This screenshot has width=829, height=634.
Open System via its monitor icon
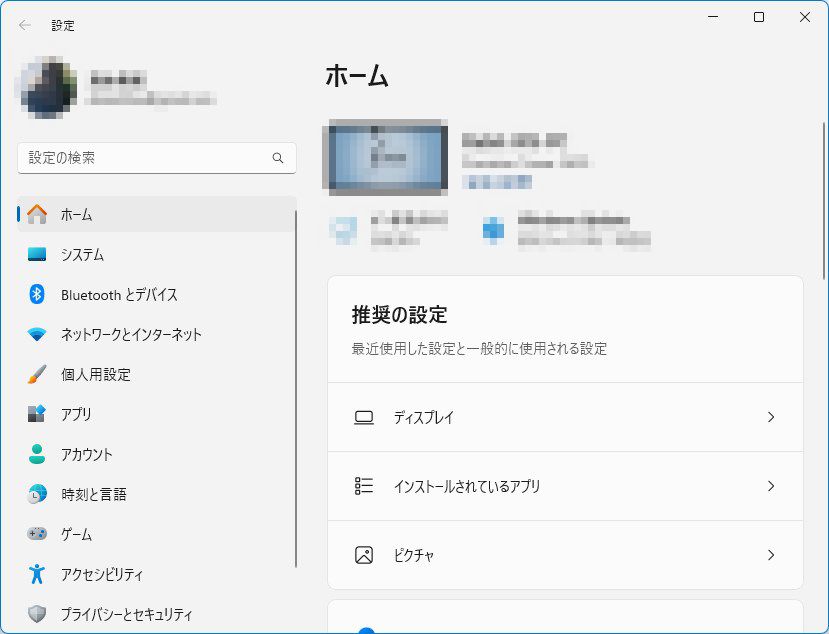(37, 254)
